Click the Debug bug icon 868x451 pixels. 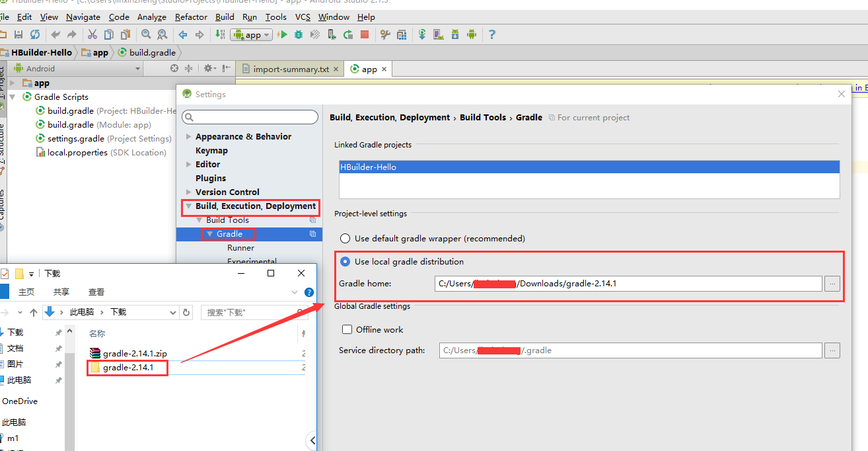point(299,35)
